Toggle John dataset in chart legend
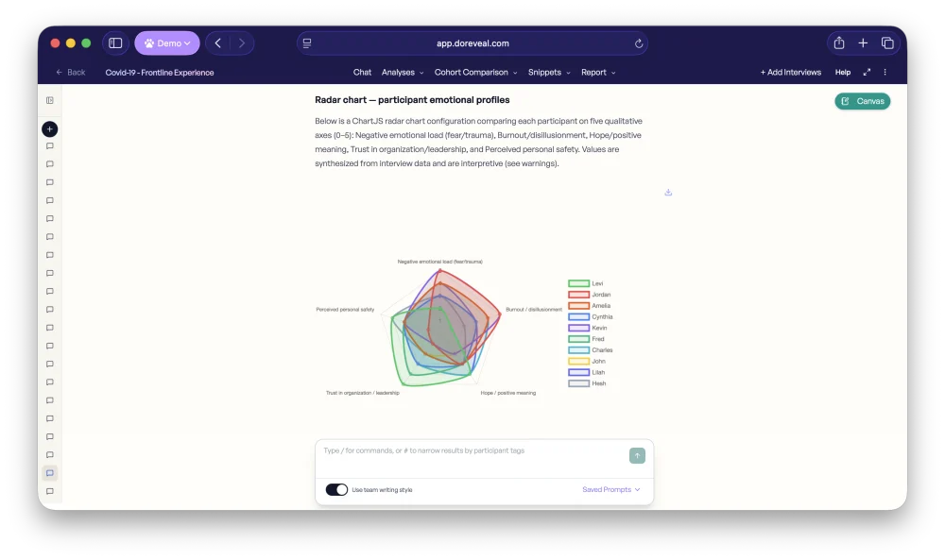945x560 pixels. click(587, 362)
